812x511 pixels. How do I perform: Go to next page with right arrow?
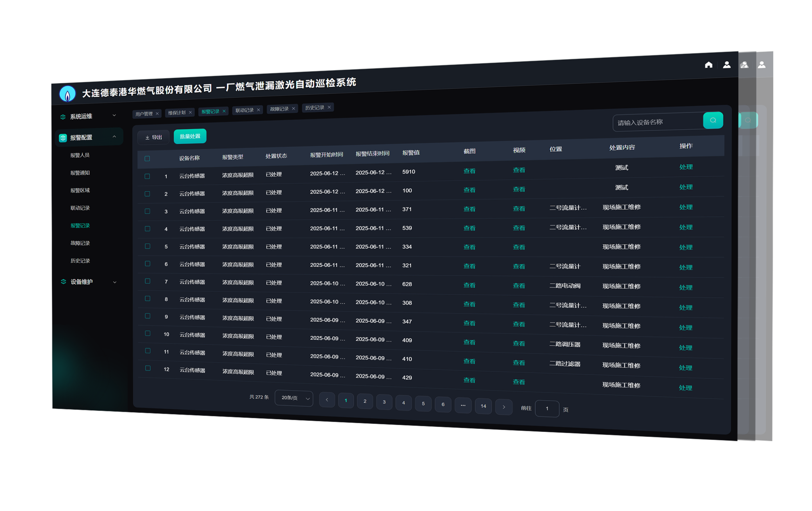click(x=504, y=407)
